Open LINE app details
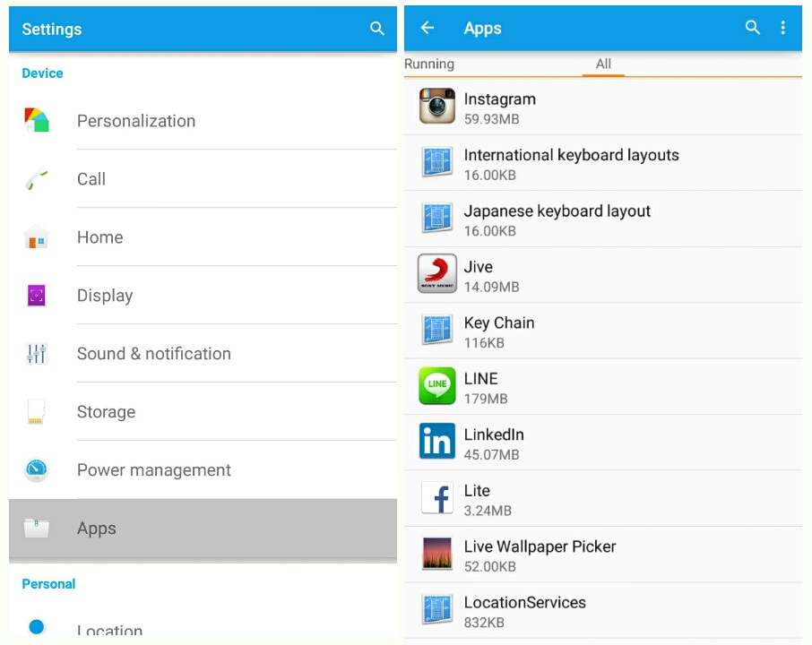This screenshot has width=812, height=645. (603, 387)
